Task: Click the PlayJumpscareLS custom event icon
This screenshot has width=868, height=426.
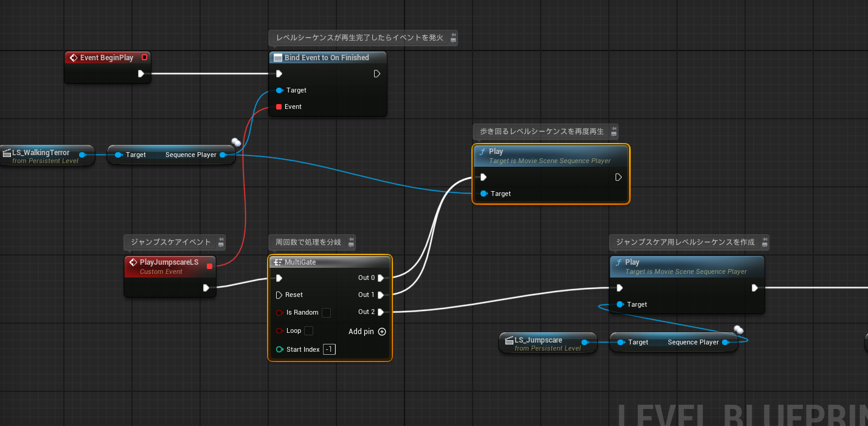Action: 133,262
